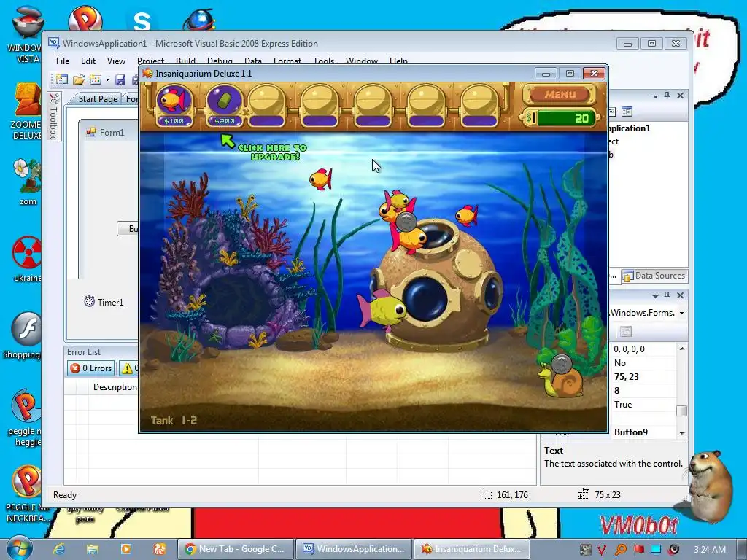Click the Properties grid scroll down arrow
Viewport: 747px width, 560px height.
(x=682, y=433)
